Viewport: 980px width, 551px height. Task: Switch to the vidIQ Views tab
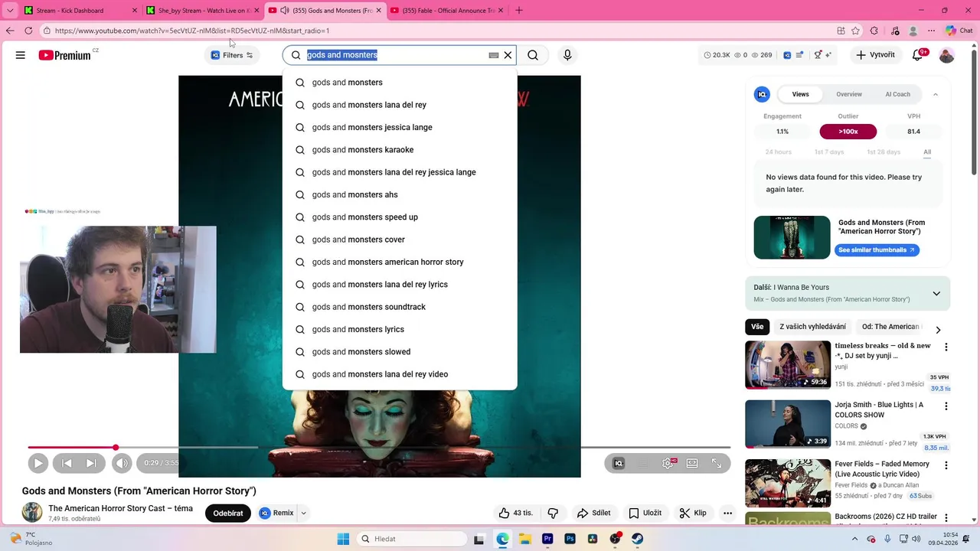coord(800,94)
